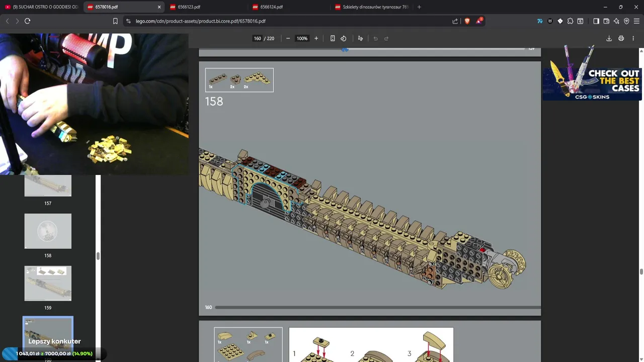
Task: Open the browser main hamburger menu
Action: [x=636, y=21]
